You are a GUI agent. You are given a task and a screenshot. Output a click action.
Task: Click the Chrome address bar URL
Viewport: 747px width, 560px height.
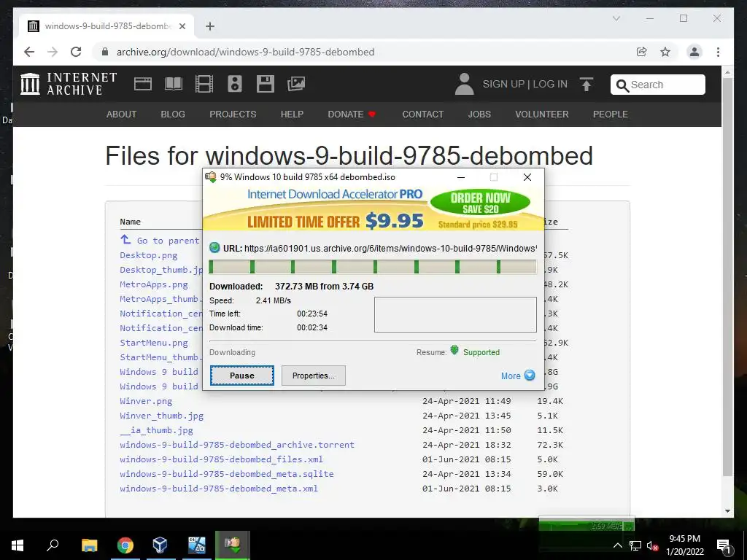245,52
